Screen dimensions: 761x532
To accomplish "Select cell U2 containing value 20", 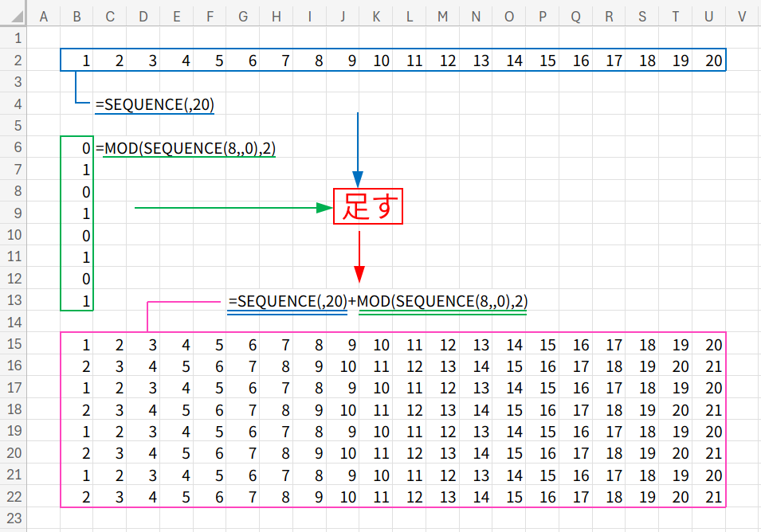I will coord(709,61).
